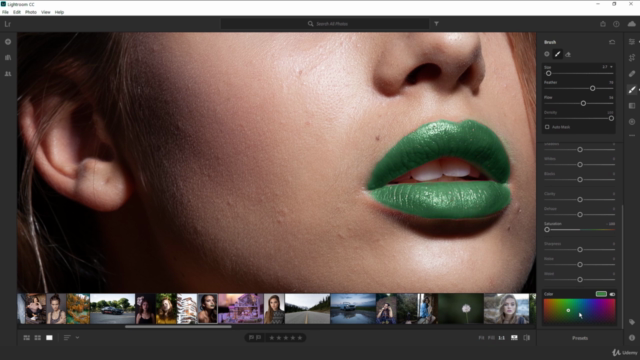Open the View menu
The width and height of the screenshot is (640, 360).
point(46,12)
